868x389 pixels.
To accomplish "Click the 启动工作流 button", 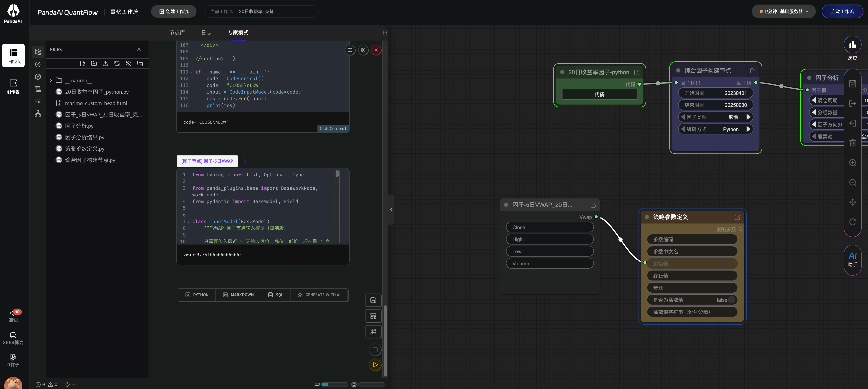I will [842, 12].
